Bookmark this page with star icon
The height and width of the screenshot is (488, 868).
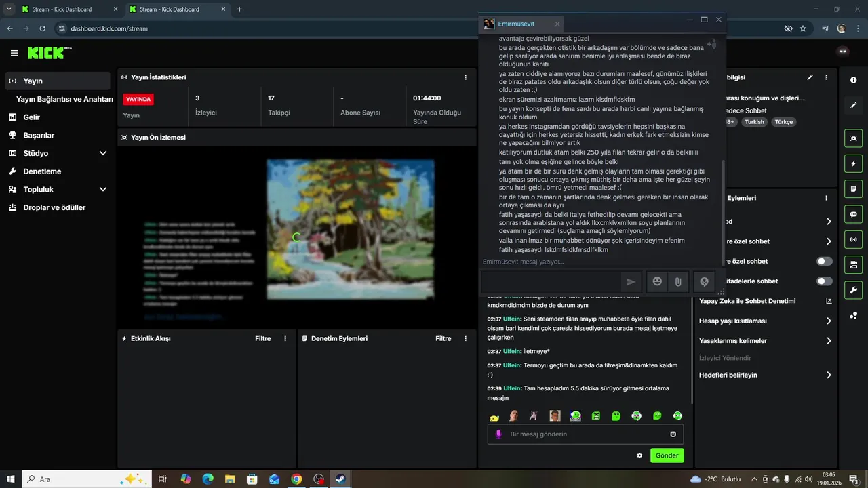(x=803, y=28)
